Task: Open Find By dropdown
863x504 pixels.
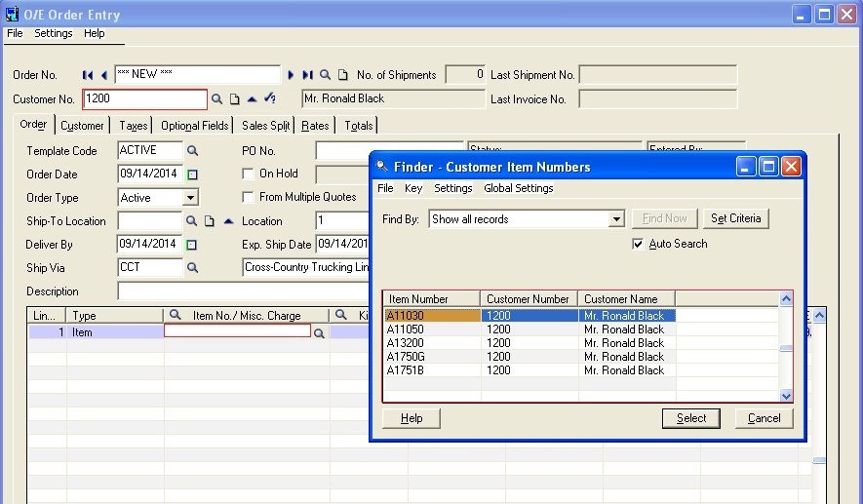Action: [616, 219]
